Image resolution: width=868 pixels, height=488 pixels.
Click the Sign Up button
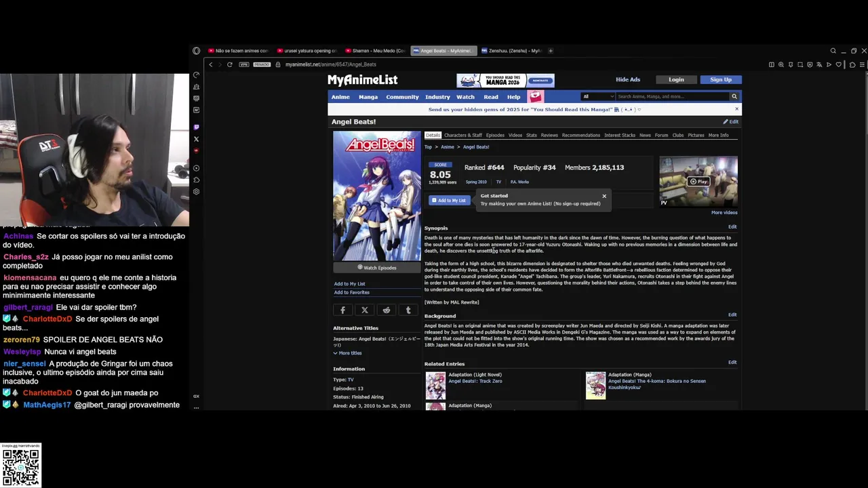tap(721, 79)
